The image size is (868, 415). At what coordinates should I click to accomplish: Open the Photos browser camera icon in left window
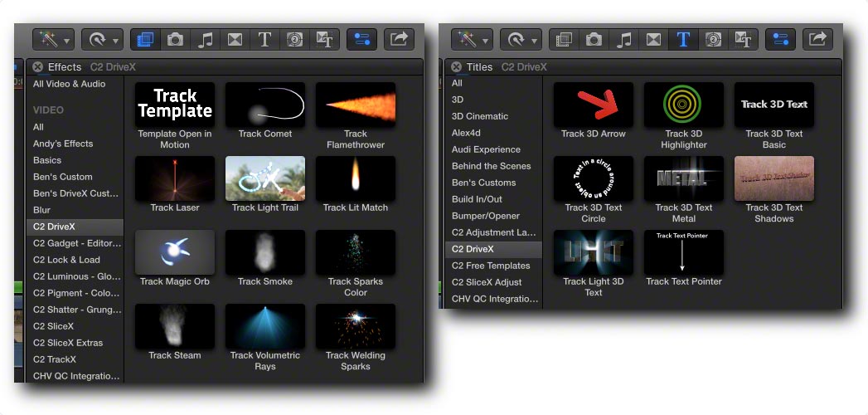click(176, 39)
